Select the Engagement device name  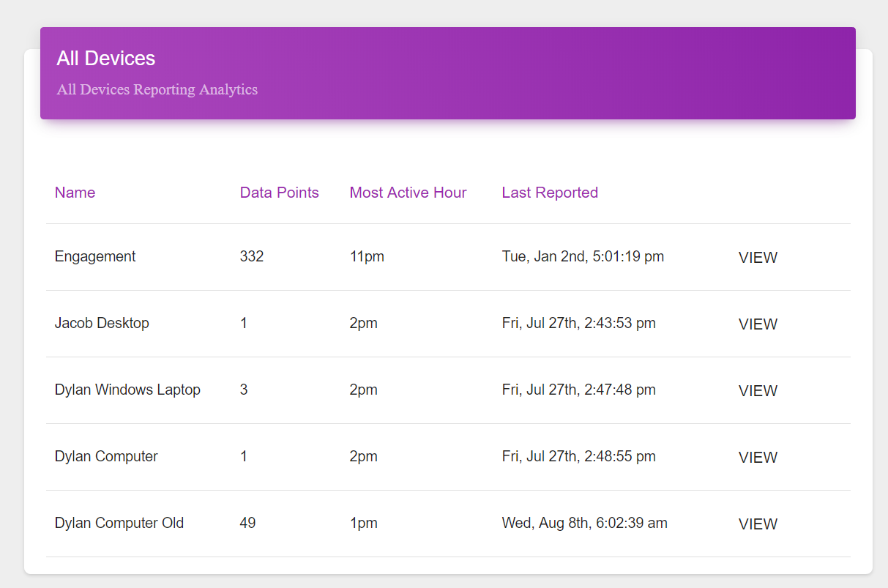(x=95, y=256)
